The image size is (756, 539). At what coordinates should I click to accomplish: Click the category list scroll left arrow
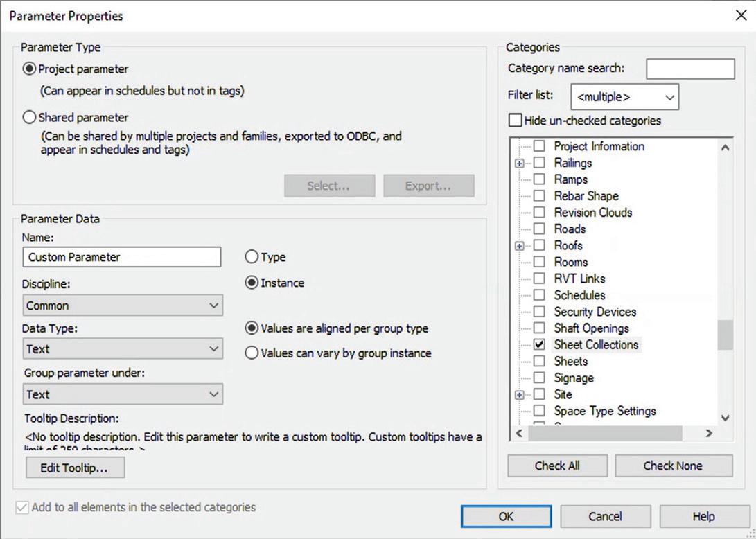click(519, 434)
